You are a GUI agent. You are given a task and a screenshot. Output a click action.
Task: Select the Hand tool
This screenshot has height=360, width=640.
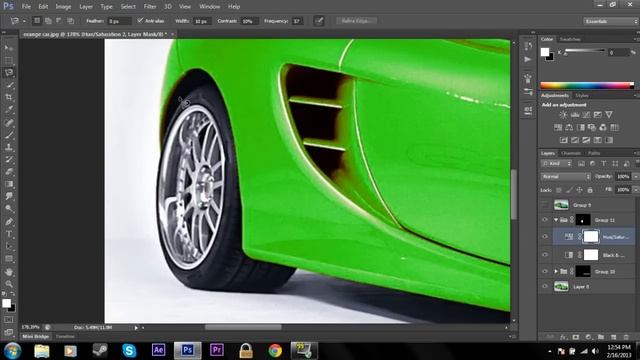click(9, 272)
